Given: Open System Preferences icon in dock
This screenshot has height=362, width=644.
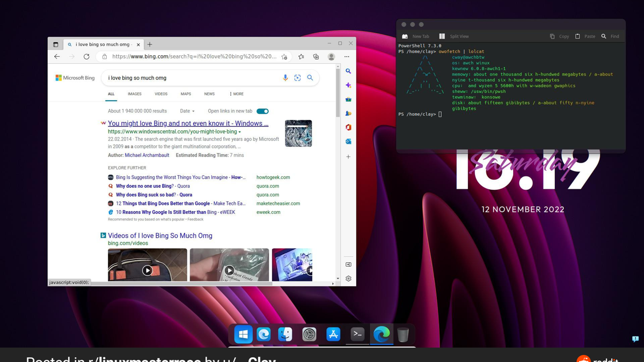Looking at the screenshot, I should [x=309, y=334].
